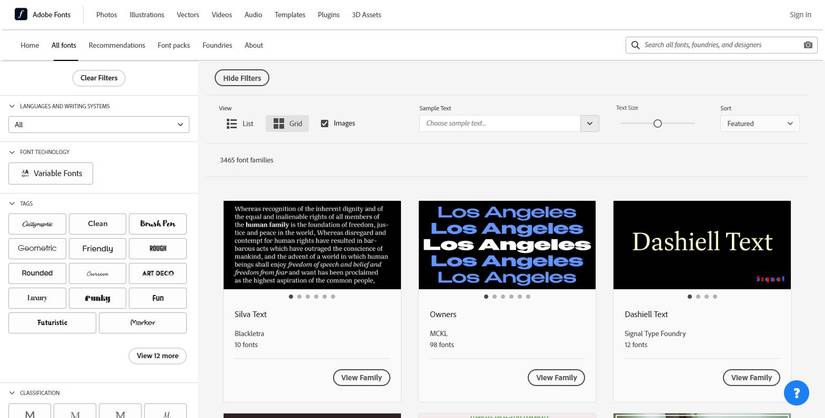Select second carousel dot under Owners image
Screen dimensions: 825x418
(495, 297)
